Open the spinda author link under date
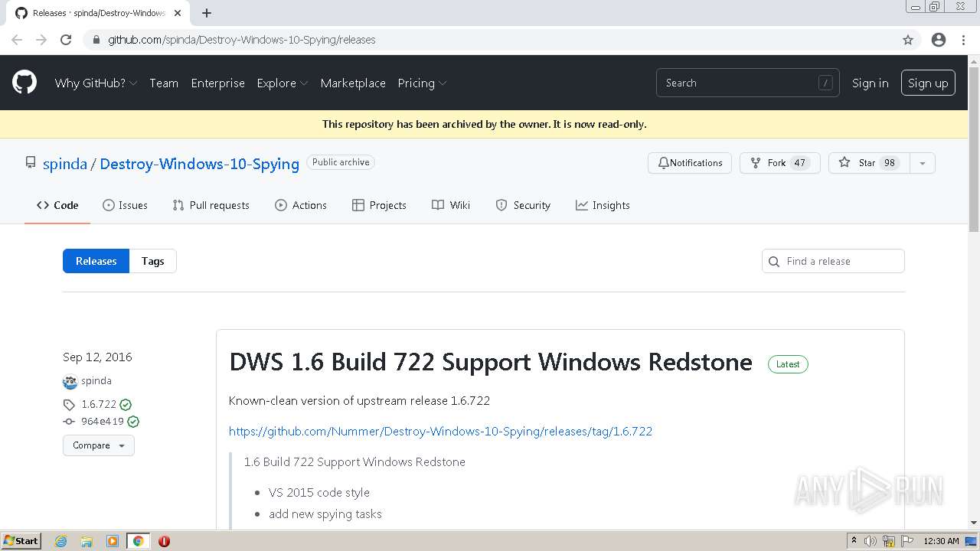The width and height of the screenshot is (980, 551). [x=96, y=381]
